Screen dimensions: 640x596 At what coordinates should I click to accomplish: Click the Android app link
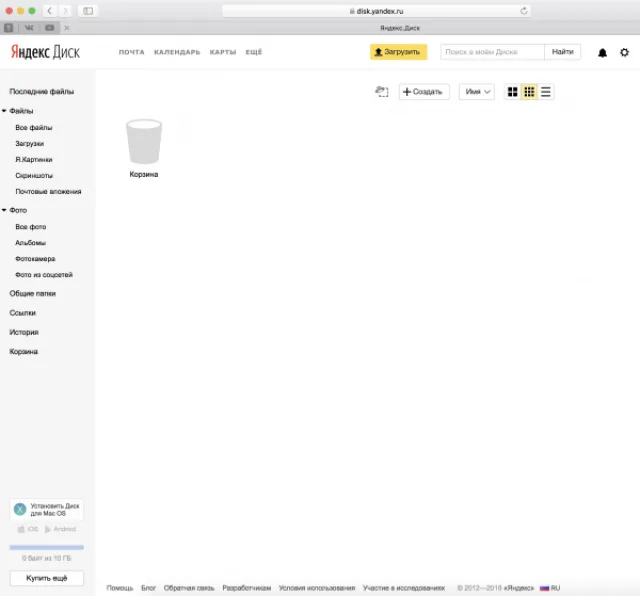click(x=60, y=529)
